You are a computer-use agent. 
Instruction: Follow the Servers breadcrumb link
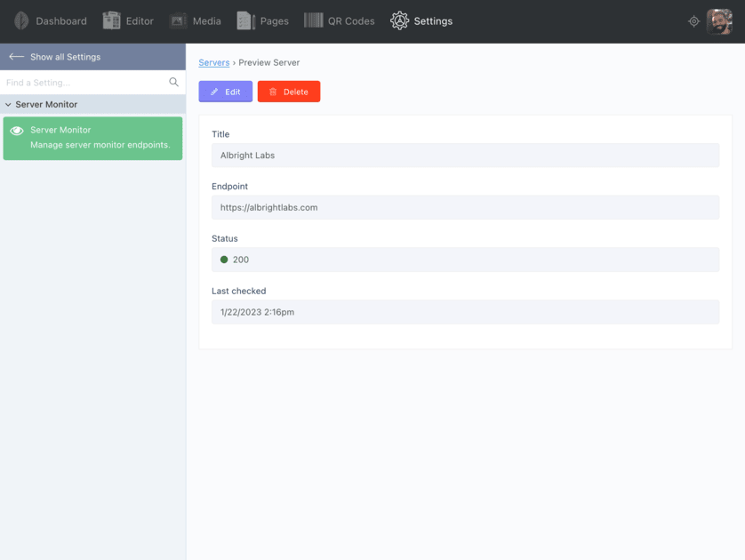pos(213,63)
